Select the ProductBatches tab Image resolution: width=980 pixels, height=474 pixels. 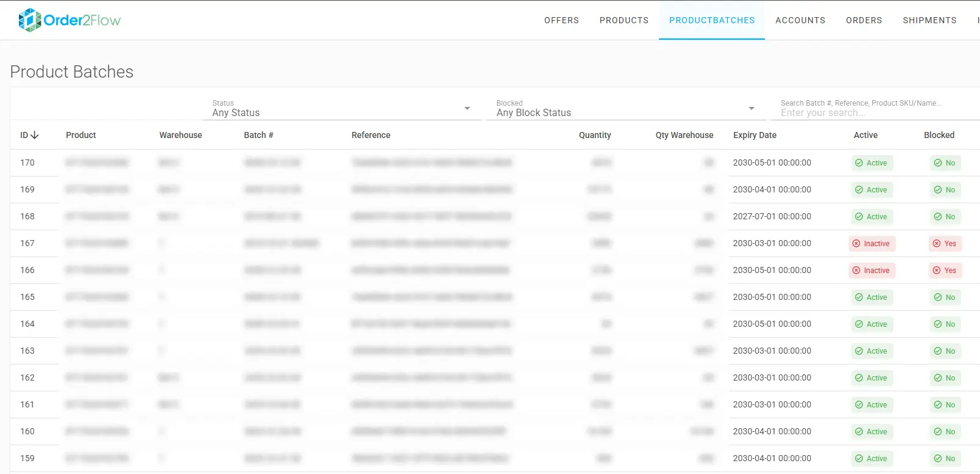tap(712, 20)
